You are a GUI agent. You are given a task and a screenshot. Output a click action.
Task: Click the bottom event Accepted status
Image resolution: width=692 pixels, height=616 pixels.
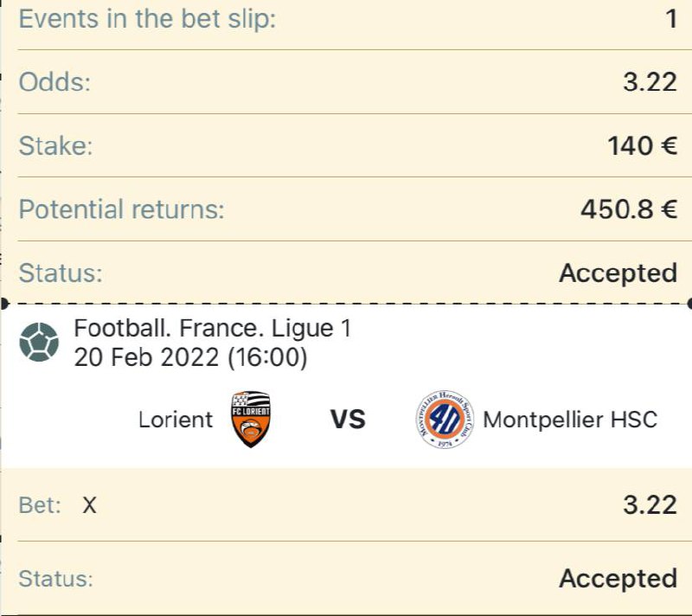[x=618, y=579]
